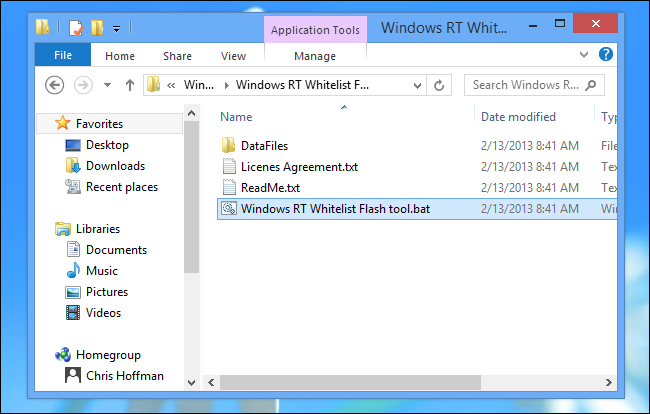650x414 pixels.
Task: Open the address bar history dropdown
Action: click(417, 85)
